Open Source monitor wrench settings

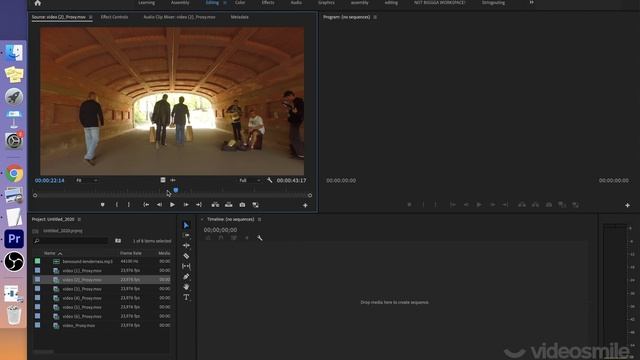coord(269,180)
